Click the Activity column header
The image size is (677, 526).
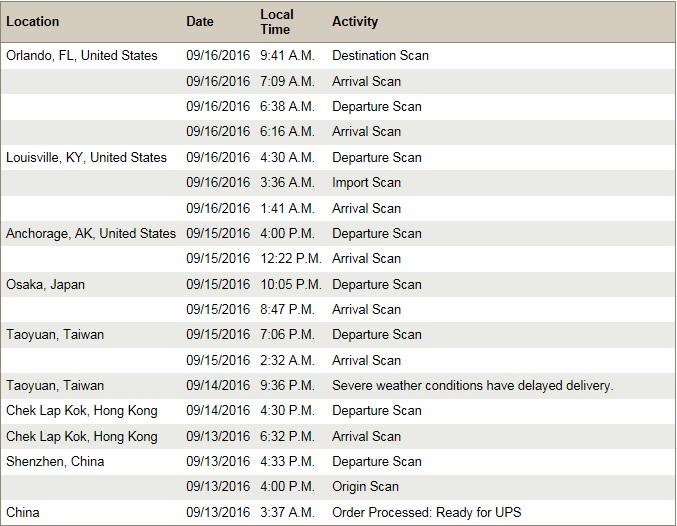(x=354, y=22)
